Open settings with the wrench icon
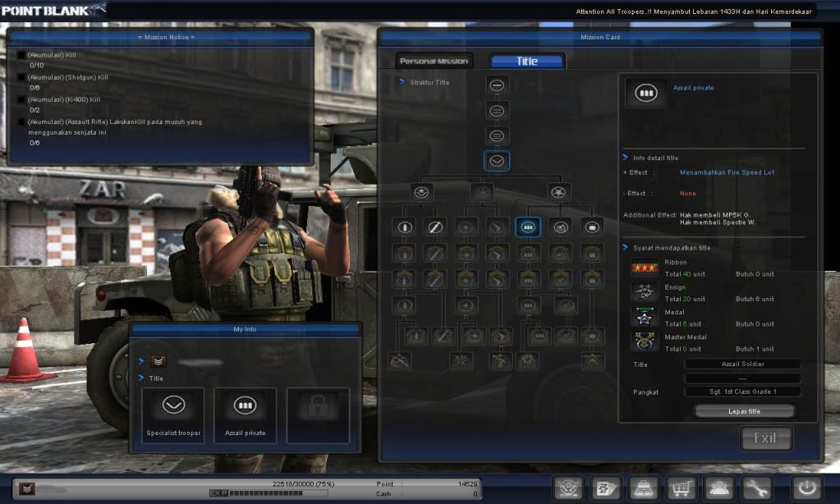 pyautogui.click(x=755, y=488)
